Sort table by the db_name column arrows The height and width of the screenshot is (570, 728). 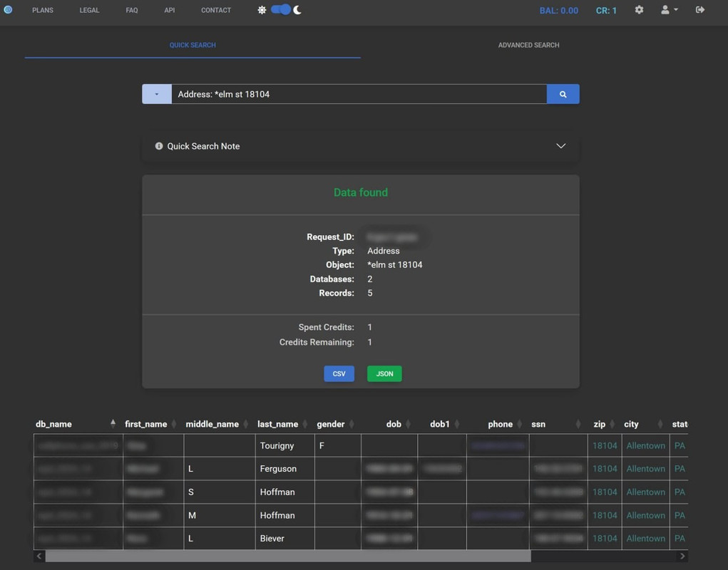point(113,424)
